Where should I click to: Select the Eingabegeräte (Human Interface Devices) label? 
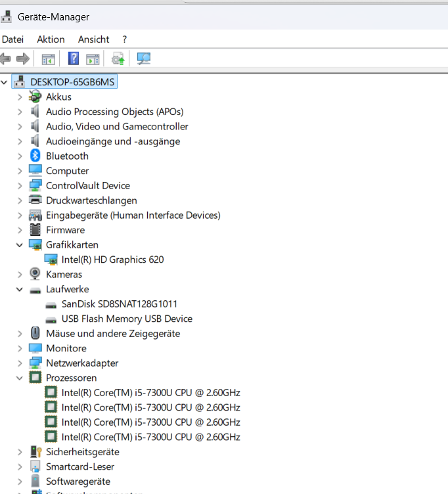pos(133,215)
